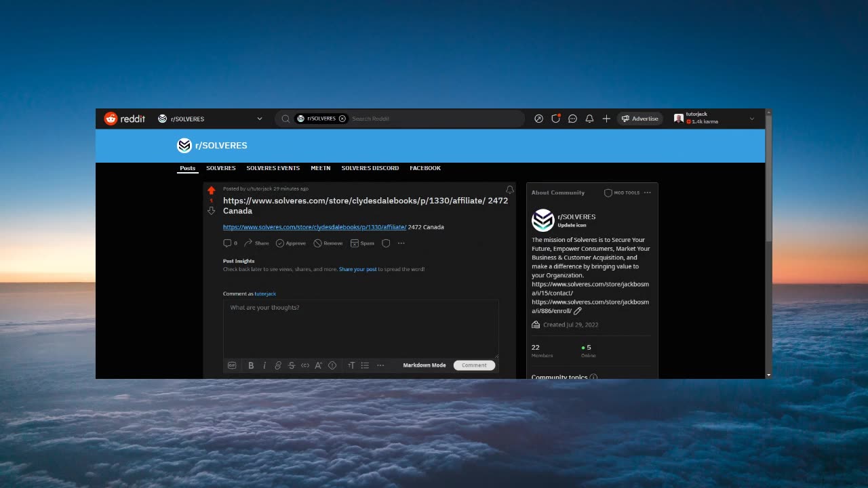Insert a link in the comment
868x488 pixels.
[x=278, y=365]
